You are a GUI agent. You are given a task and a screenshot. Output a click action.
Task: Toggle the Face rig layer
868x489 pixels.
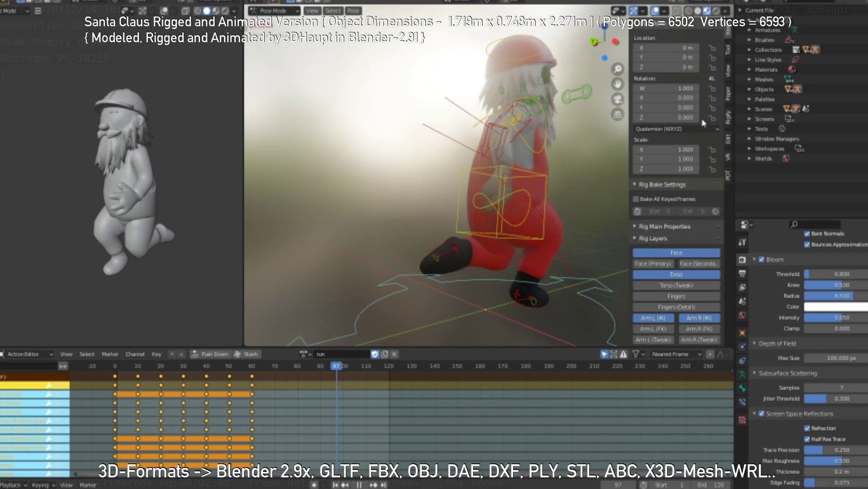click(x=676, y=253)
